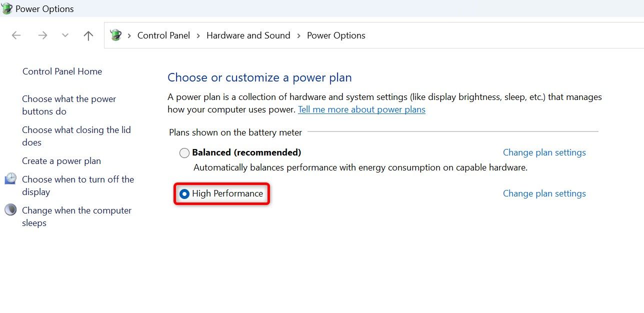644x313 pixels.
Task: Click the Forward navigation arrow
Action: 42,35
